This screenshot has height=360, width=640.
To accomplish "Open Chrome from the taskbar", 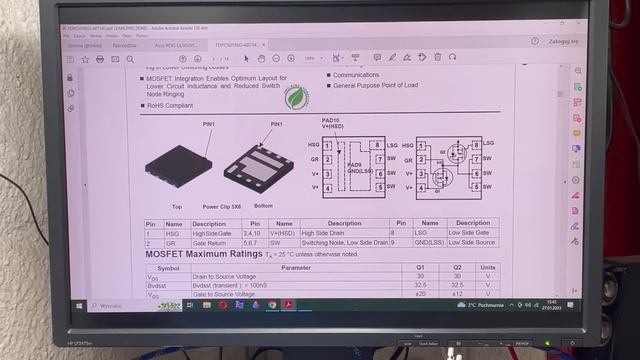I will 272,305.
